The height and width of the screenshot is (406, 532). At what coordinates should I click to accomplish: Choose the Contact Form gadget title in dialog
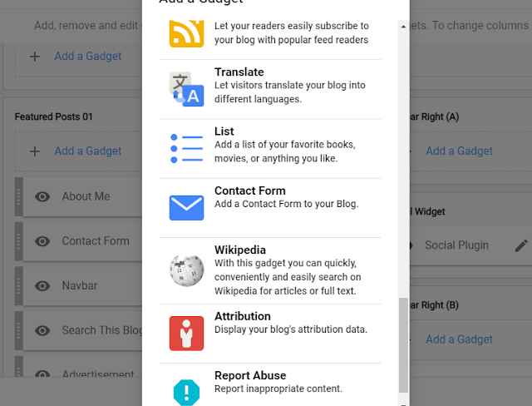pyautogui.click(x=250, y=191)
